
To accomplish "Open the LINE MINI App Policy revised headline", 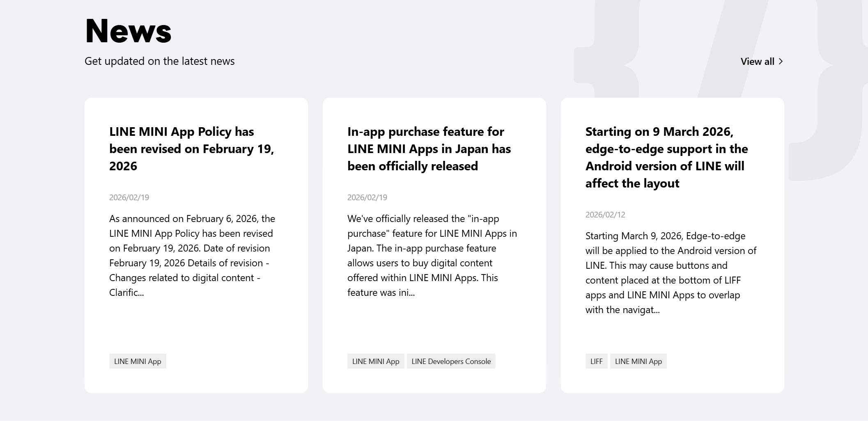I will (191, 149).
